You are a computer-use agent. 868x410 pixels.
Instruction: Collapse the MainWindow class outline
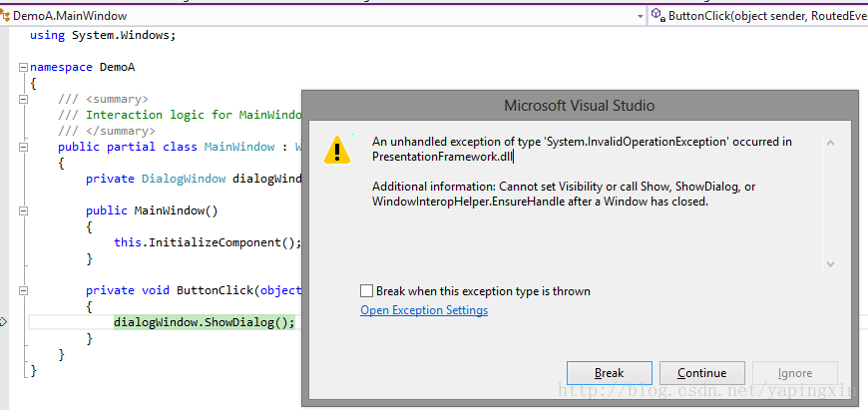(23, 148)
